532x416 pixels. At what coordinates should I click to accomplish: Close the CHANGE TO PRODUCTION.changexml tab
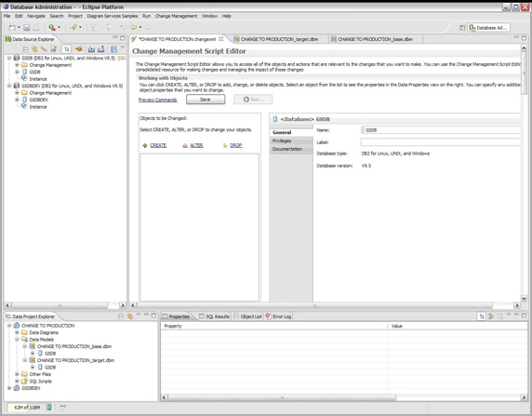(220, 39)
